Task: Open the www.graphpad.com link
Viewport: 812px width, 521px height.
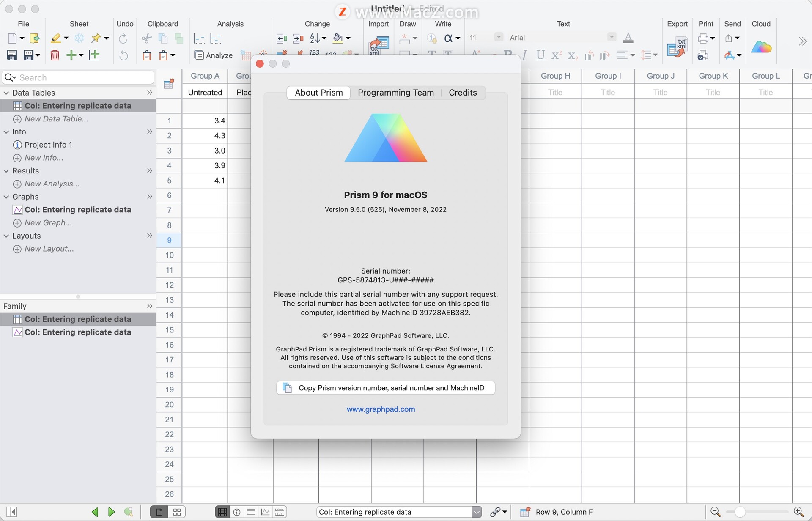Action: [x=381, y=409]
